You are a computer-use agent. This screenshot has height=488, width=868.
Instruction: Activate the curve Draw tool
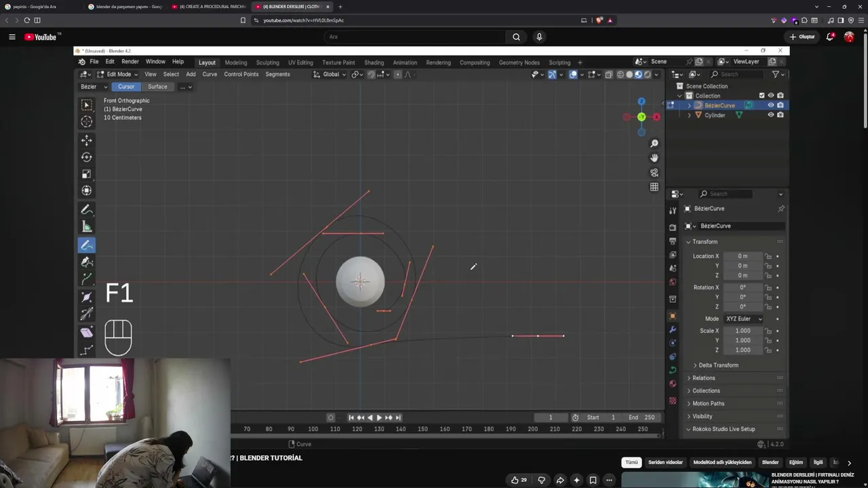[87, 245]
